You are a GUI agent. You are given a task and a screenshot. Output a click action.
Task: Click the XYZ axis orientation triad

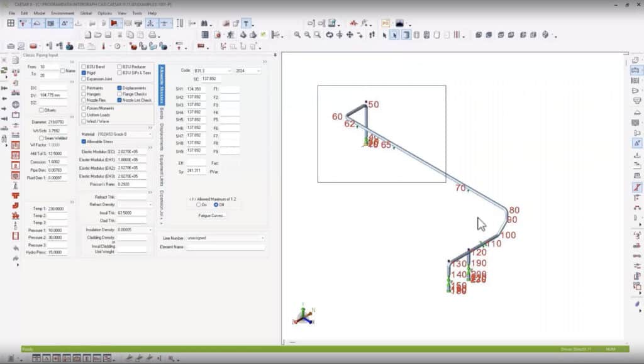pyautogui.click(x=304, y=314)
